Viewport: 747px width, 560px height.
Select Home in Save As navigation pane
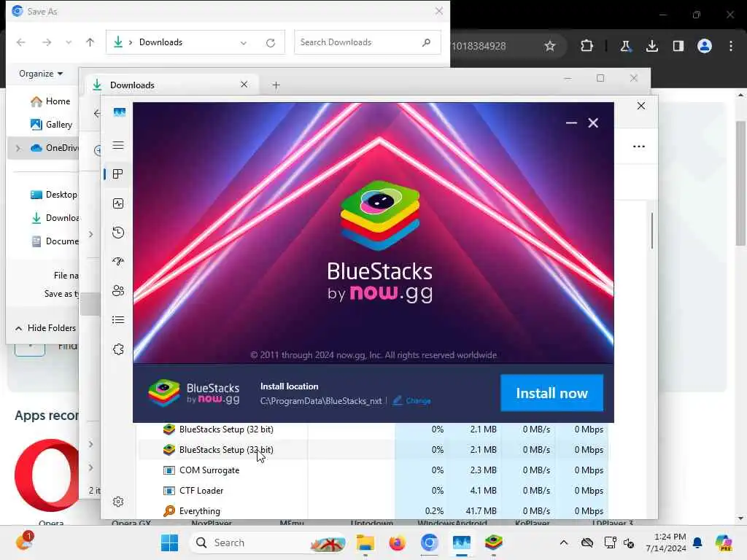(50, 101)
